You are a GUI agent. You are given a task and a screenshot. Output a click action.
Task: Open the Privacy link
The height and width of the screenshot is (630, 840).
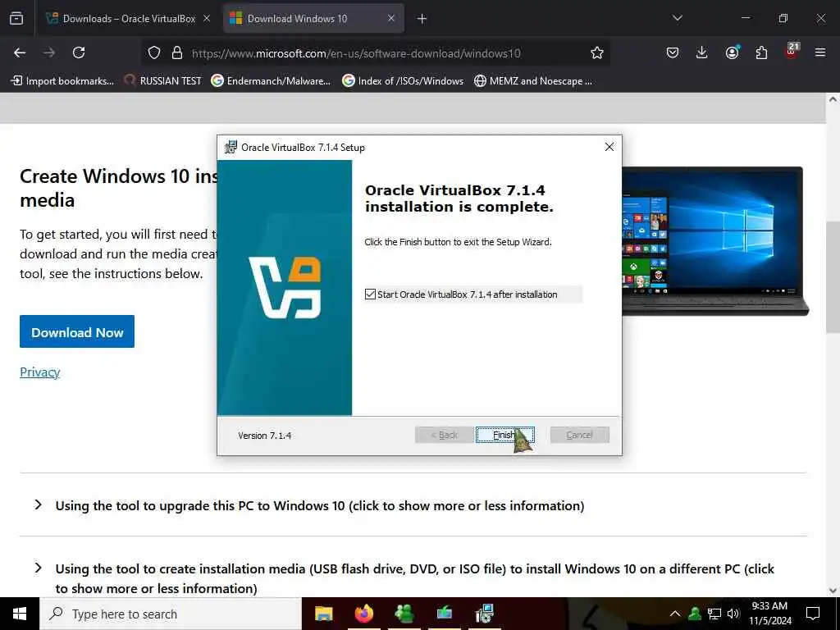click(x=39, y=372)
